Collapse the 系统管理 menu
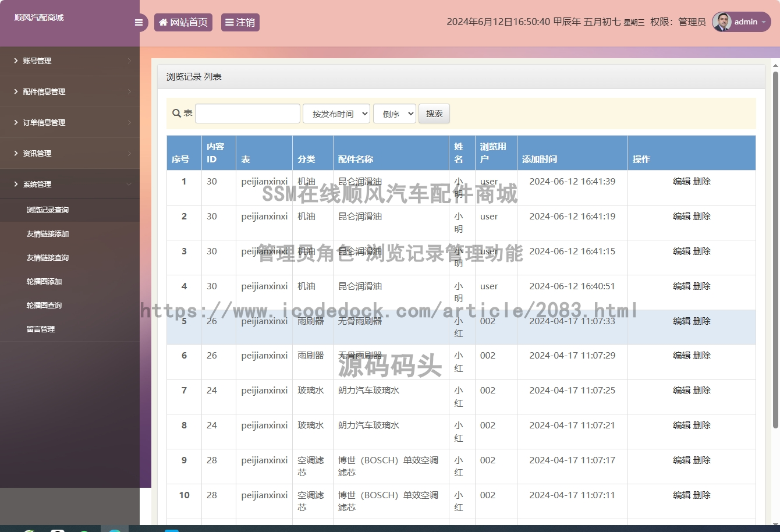This screenshot has height=532, width=780. [70, 184]
